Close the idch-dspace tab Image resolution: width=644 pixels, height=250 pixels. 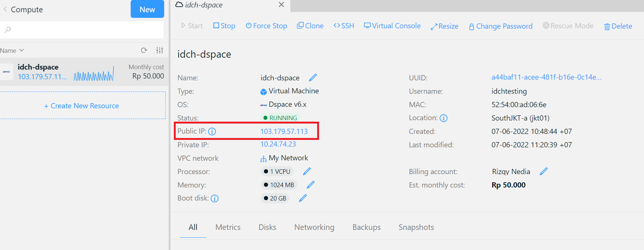coord(281,4)
